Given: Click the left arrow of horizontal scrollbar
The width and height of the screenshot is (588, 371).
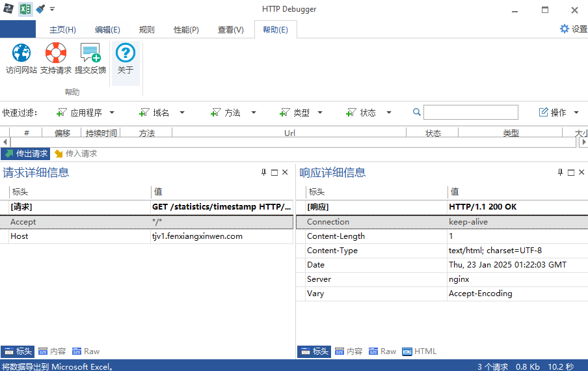Looking at the screenshot, I should pos(5,142).
